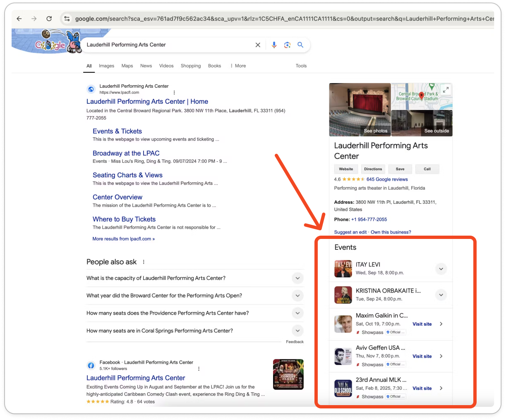506x420 pixels.
Task: Start voice search with the microphone icon
Action: coord(274,45)
